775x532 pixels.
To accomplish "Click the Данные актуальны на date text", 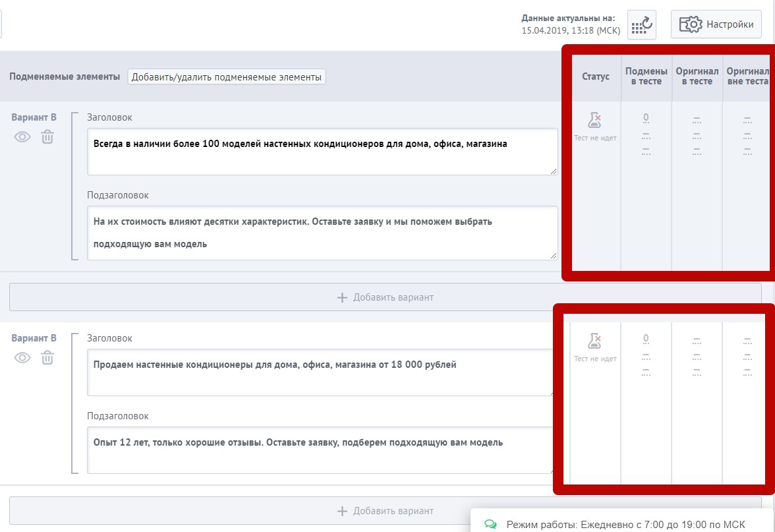I will click(571, 25).
